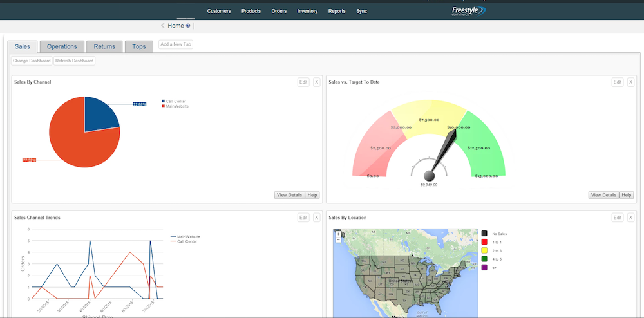644x318 pixels.
Task: Click Sales By Location title
Action: pyautogui.click(x=348, y=218)
